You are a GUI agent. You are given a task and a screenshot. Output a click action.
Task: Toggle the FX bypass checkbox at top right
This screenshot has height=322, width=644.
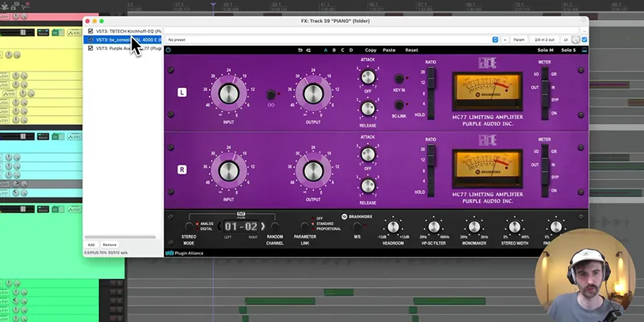tap(585, 40)
